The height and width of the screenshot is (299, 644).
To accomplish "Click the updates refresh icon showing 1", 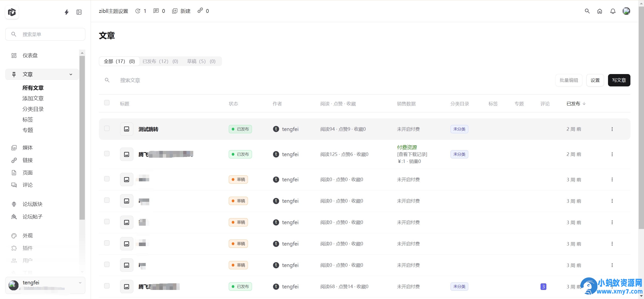I will click(x=138, y=11).
